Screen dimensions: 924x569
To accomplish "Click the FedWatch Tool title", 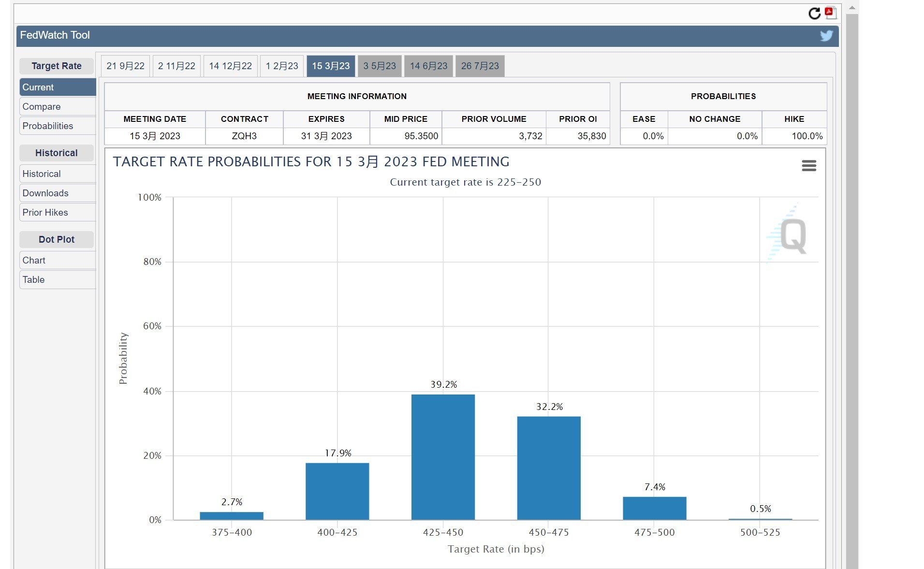I will click(x=55, y=35).
